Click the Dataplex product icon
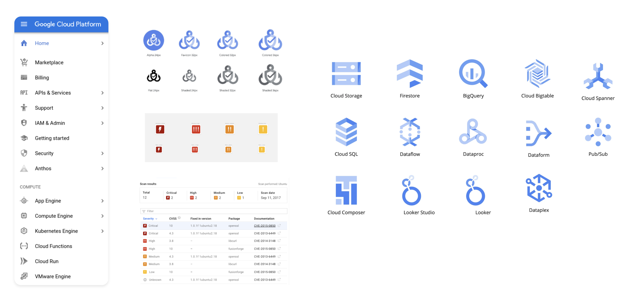This screenshot has width=644, height=304. click(539, 188)
